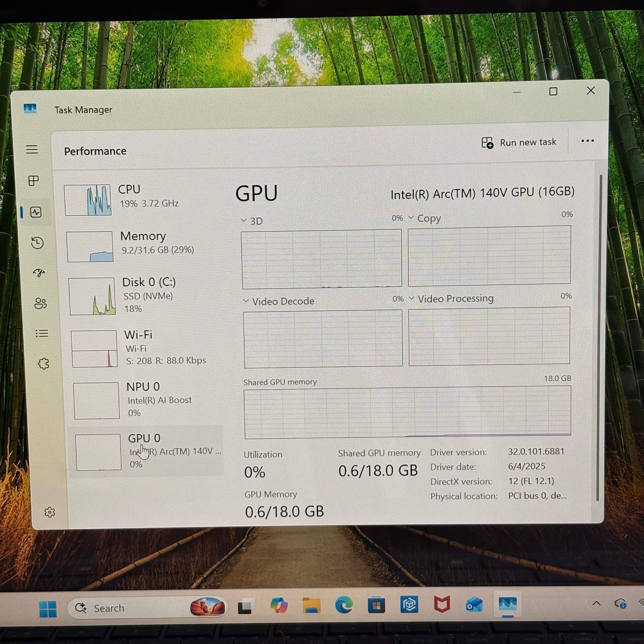Open the Users page icon
The width and height of the screenshot is (644, 644).
[x=41, y=303]
